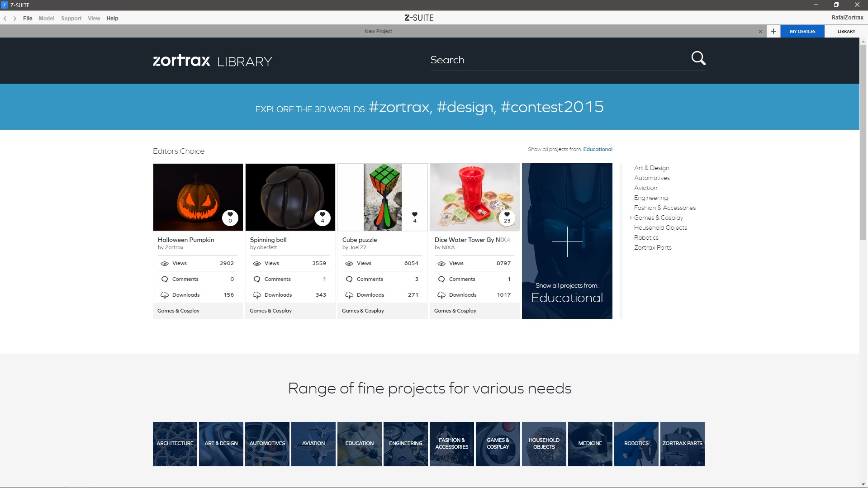
Task: Favorite the Dice Water Tower project
Action: (507, 218)
